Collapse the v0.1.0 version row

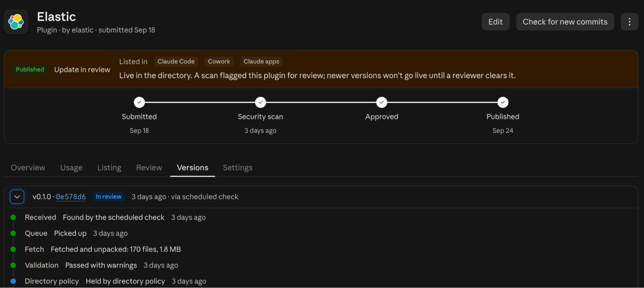coord(17,197)
